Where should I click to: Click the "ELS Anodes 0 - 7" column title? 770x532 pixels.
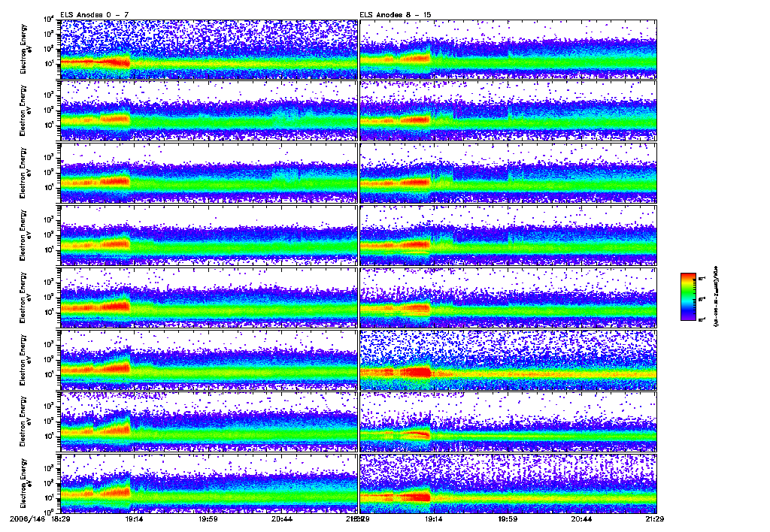point(95,15)
